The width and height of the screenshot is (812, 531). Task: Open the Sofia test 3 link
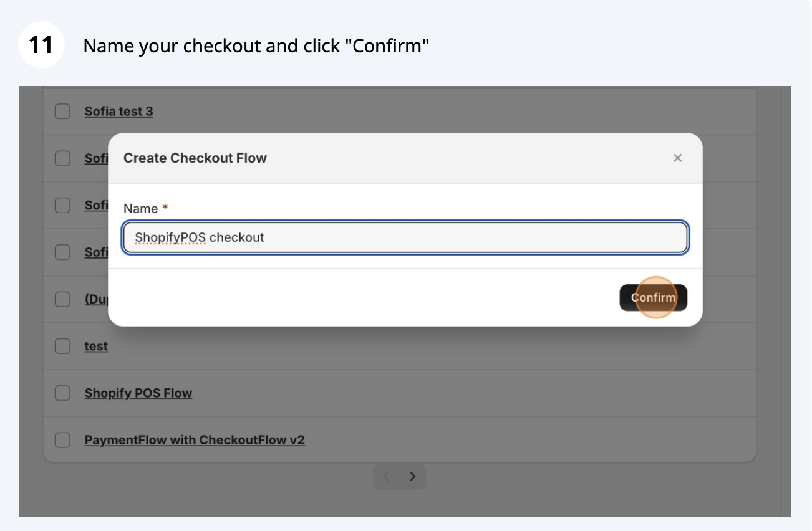point(119,112)
